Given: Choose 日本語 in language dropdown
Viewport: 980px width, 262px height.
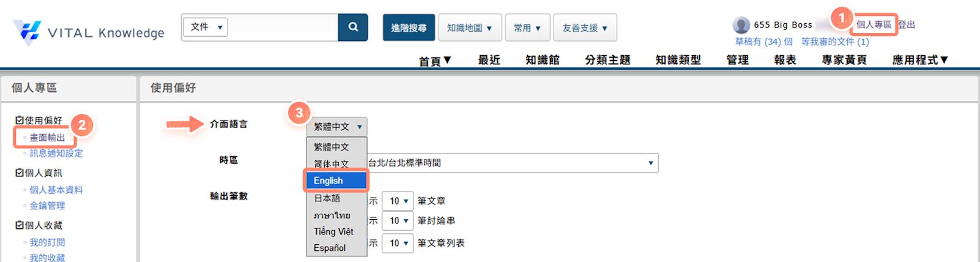Looking at the screenshot, I should [x=327, y=198].
